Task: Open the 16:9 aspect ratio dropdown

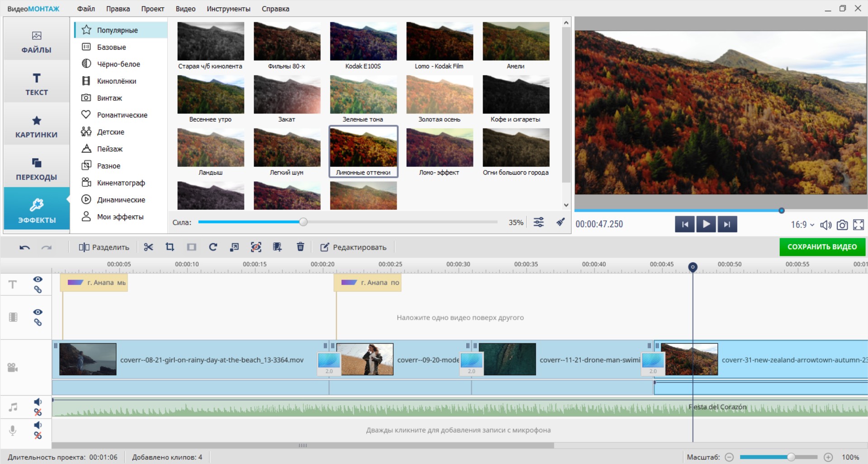Action: click(x=802, y=225)
